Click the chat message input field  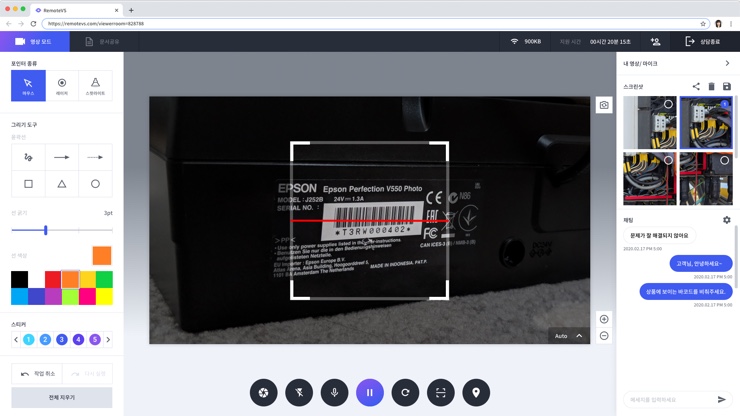pos(670,399)
